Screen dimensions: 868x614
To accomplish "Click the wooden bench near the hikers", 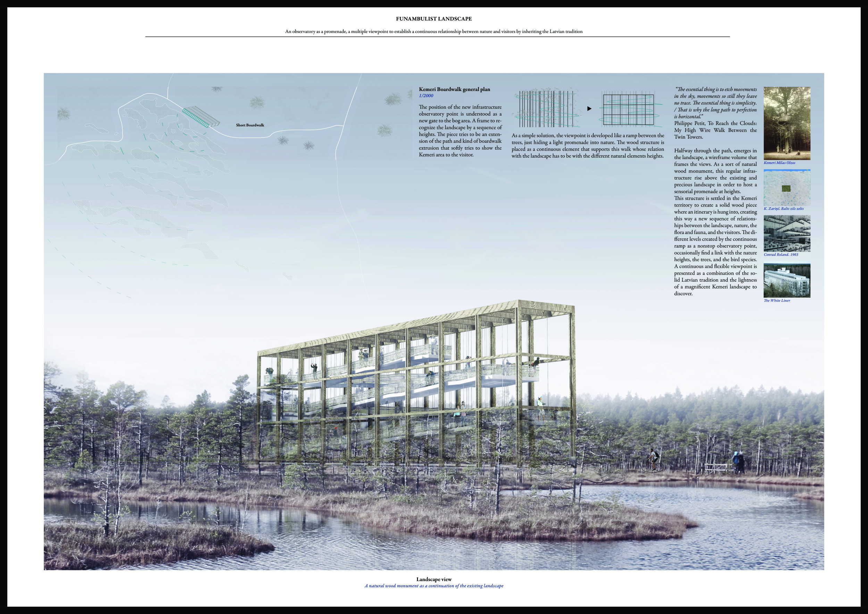I will click(716, 468).
